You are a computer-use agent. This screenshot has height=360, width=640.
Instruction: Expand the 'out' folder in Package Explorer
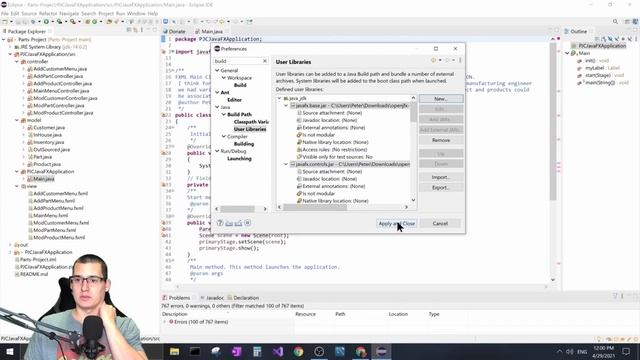(x=10, y=245)
